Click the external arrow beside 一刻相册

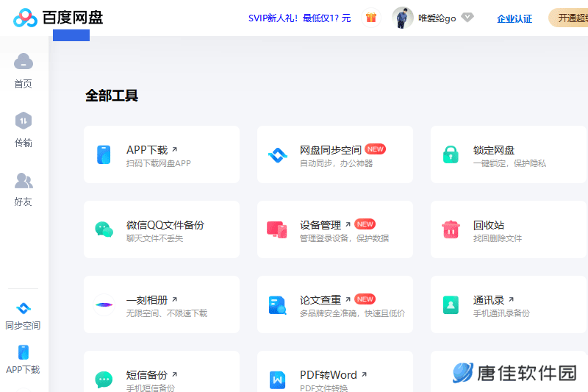coord(174,300)
